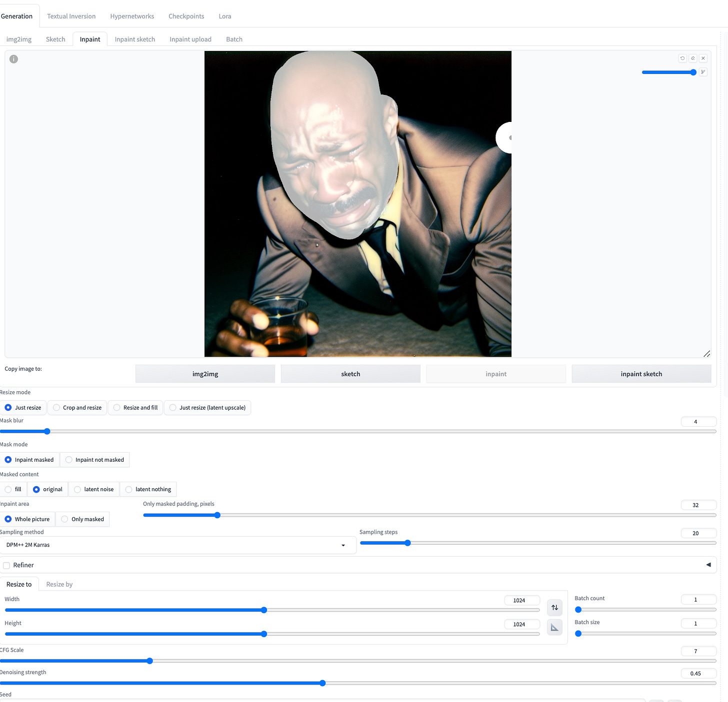
Task: Set masked content to original
Action: pyautogui.click(x=47, y=489)
